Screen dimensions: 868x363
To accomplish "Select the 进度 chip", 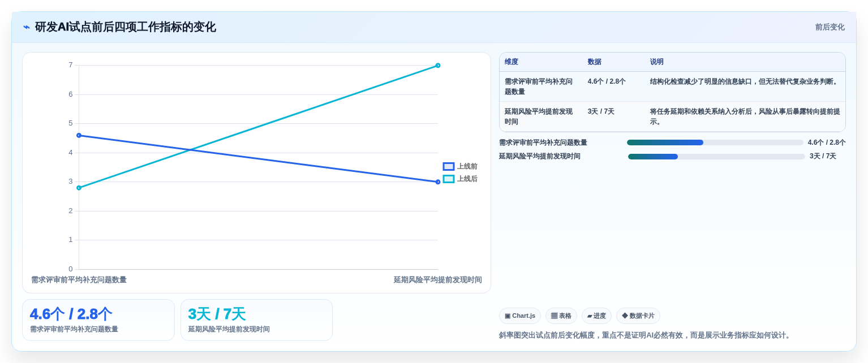I will [596, 316].
